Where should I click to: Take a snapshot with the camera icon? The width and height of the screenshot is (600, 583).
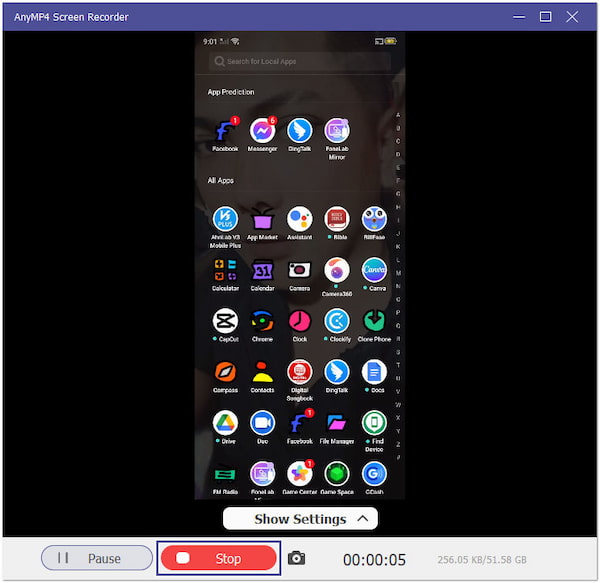point(296,558)
